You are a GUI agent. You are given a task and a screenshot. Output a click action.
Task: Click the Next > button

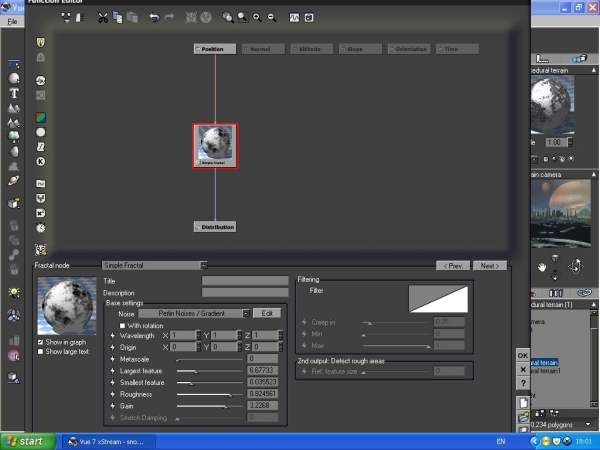click(490, 266)
